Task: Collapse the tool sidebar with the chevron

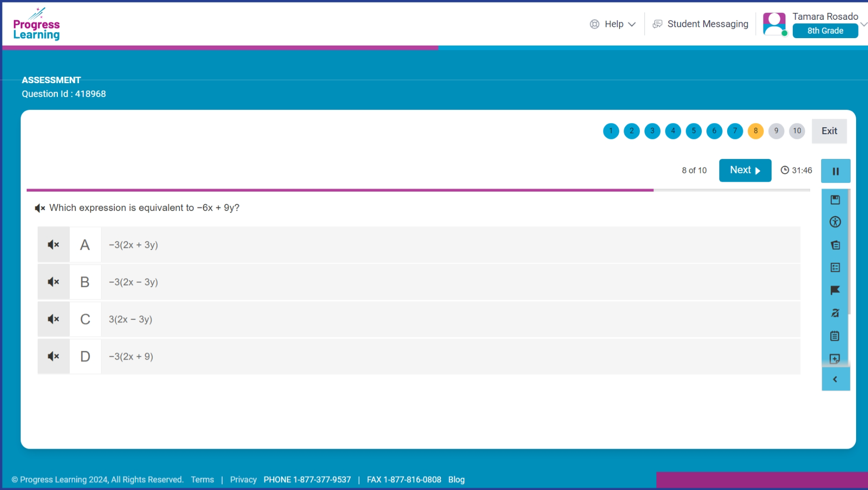Action: 835,379
